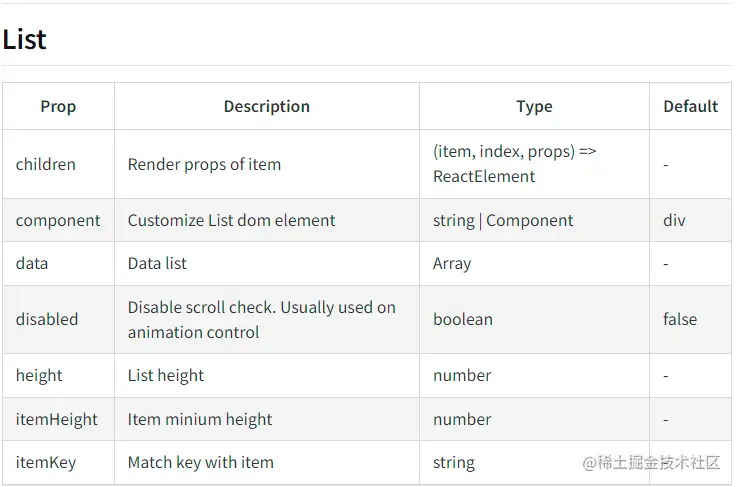Click the itemKey prop name

(46, 463)
